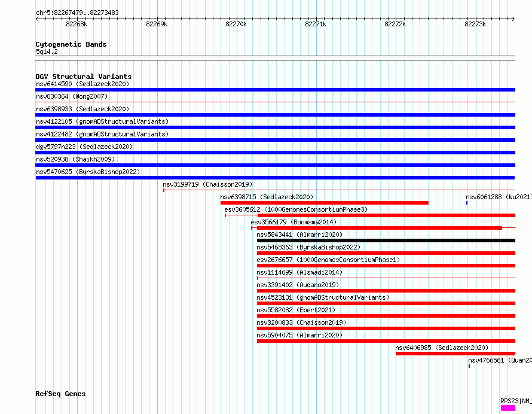
Task: Click the DGV Structural Variants track title
Action: pyautogui.click(x=84, y=77)
